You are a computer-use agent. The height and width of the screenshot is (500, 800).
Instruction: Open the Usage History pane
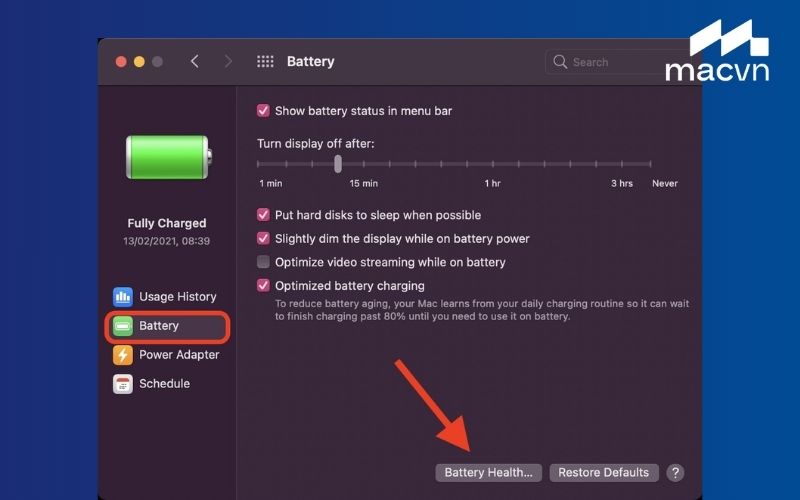[167, 296]
